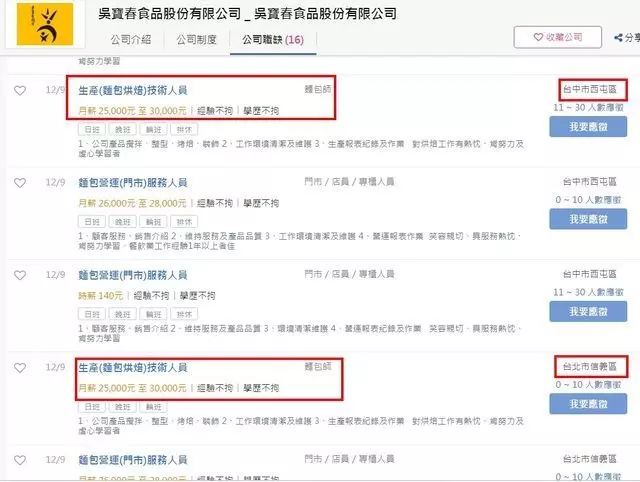Click the 日班 tag on the first baking job
Image resolution: width=640 pixels, height=482 pixels.
coord(92,129)
